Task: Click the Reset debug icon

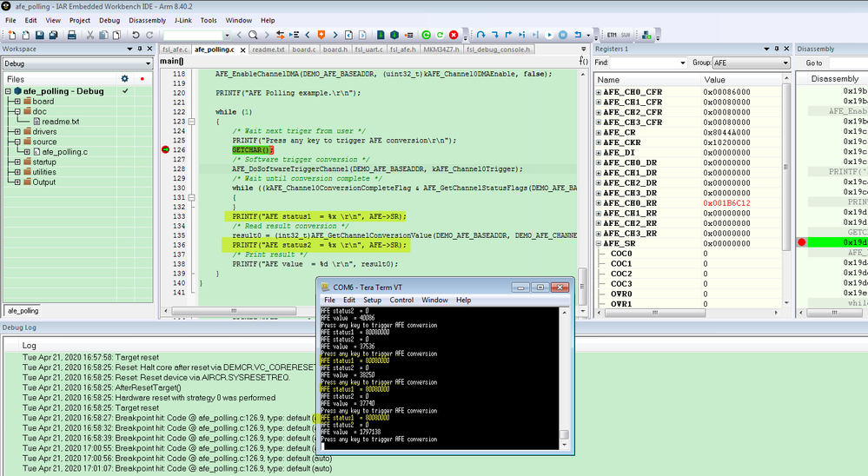Action: tap(578, 35)
